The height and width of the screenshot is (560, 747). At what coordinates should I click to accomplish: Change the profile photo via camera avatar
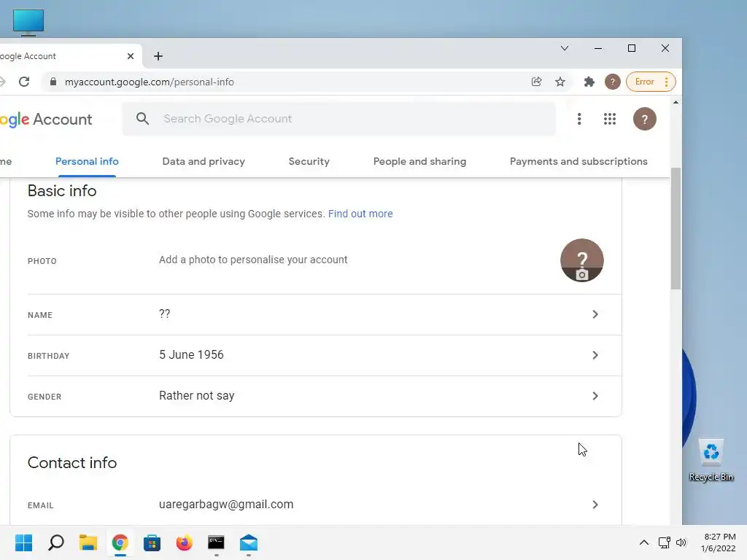(581, 260)
